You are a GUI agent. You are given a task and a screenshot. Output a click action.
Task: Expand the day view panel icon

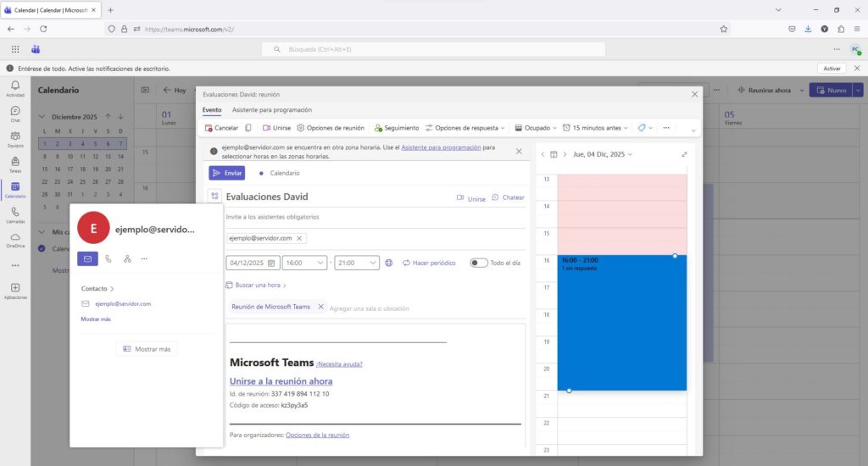tap(684, 154)
